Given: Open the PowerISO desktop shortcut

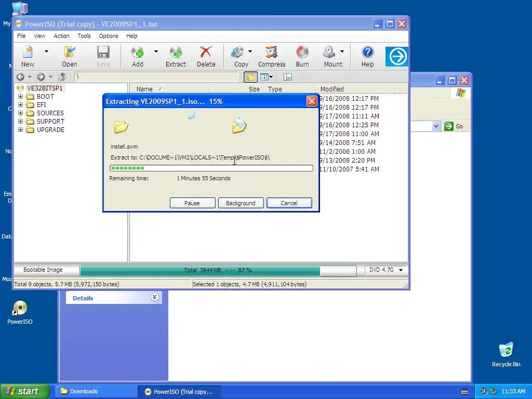Looking at the screenshot, I should click(20, 312).
